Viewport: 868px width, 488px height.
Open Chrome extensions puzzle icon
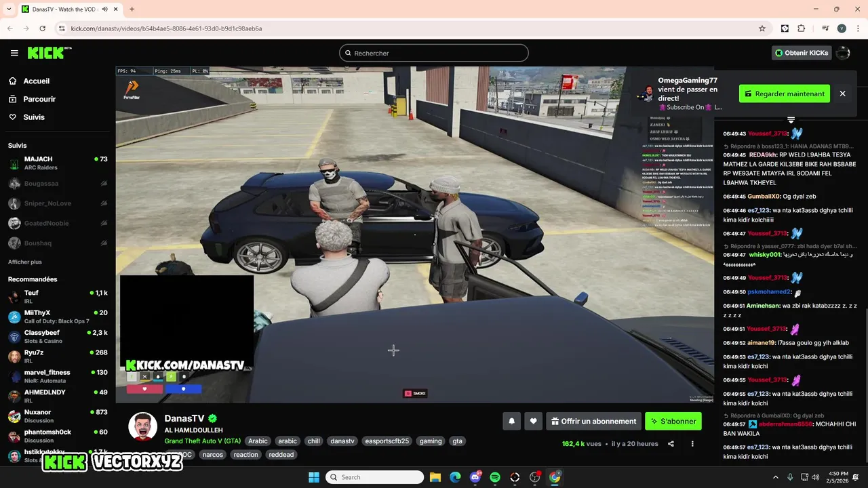pos(802,28)
